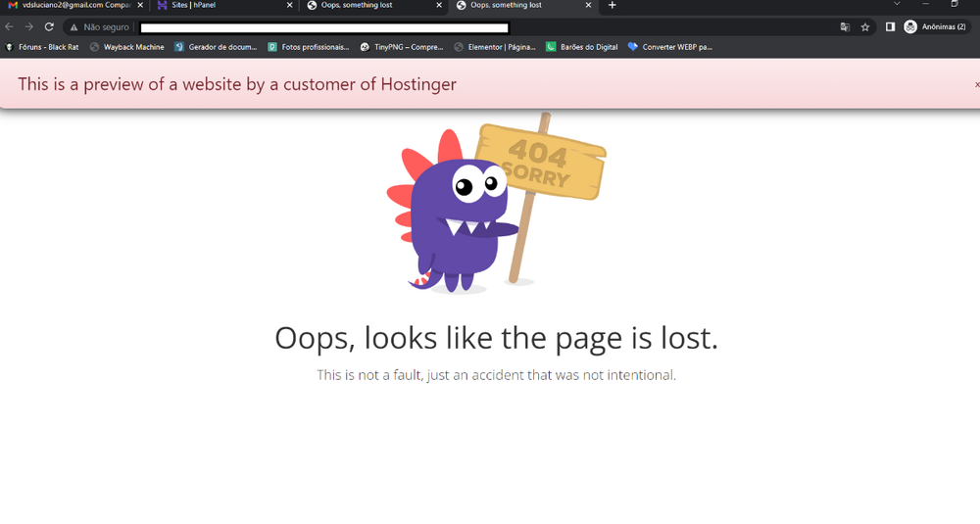The image size is (980, 524).
Task: Bookmark this page with the star
Action: pos(865,26)
